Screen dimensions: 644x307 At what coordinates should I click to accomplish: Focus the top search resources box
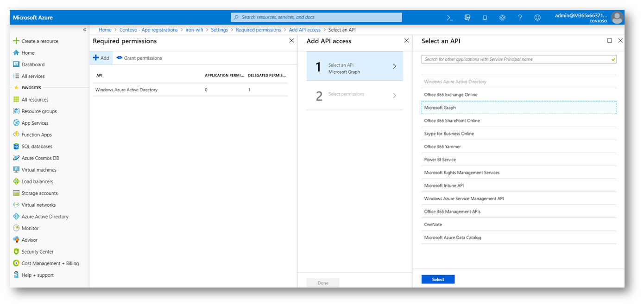tap(316, 18)
